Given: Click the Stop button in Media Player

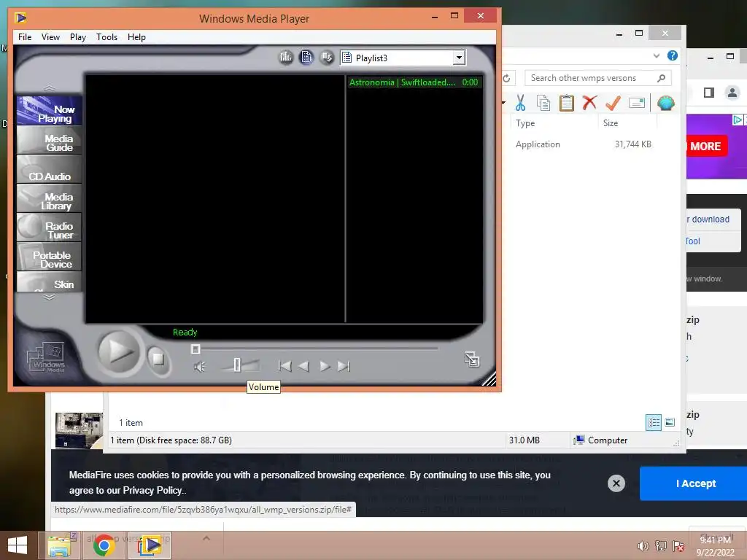Looking at the screenshot, I should [x=158, y=358].
